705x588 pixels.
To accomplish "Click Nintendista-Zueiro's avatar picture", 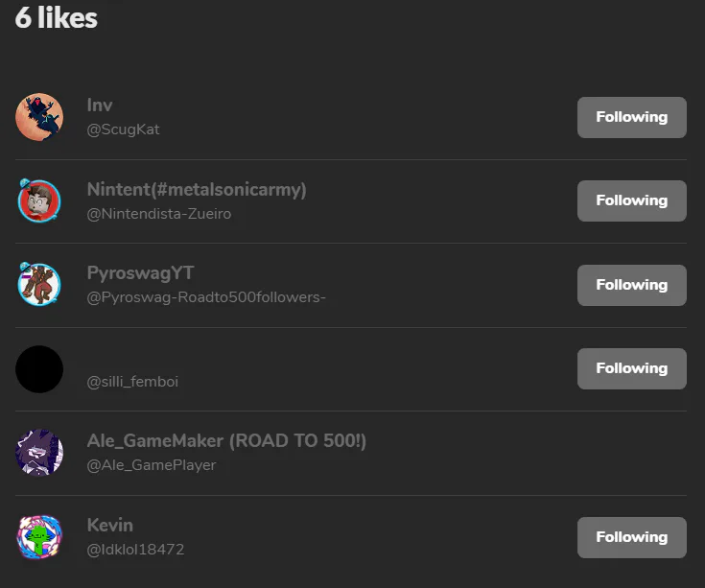I will click(x=39, y=200).
